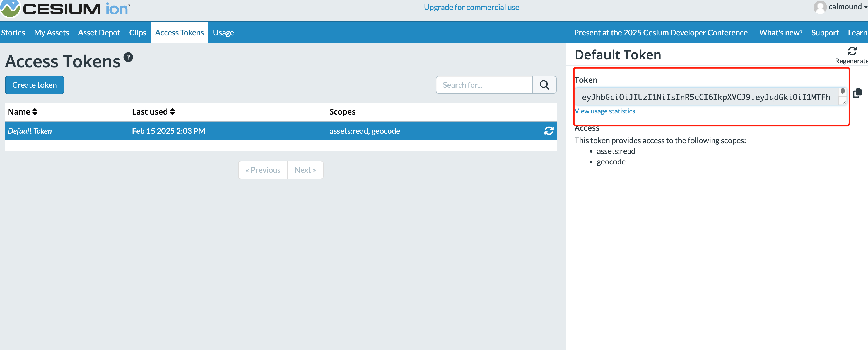Click the assets:read scope list item

click(616, 151)
